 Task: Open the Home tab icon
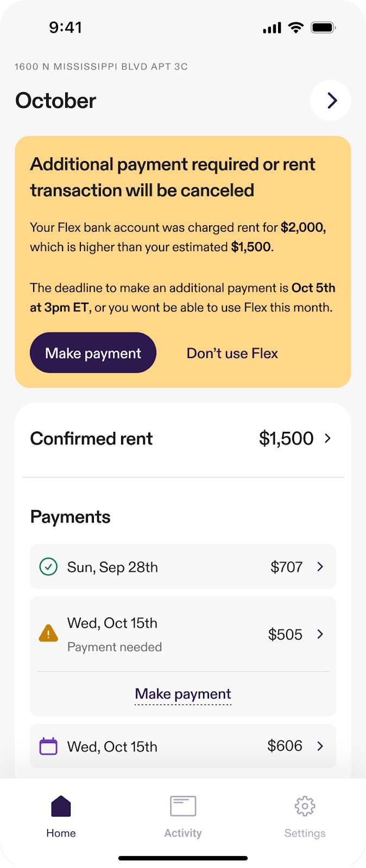click(x=61, y=806)
